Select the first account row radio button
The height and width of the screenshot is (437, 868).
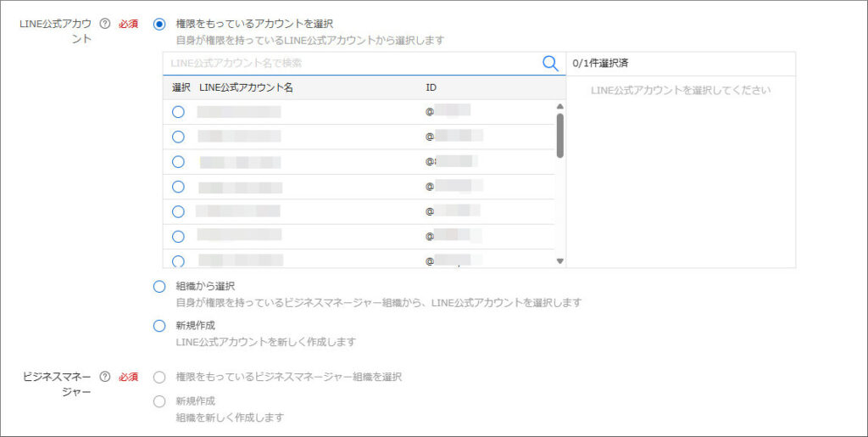178,112
